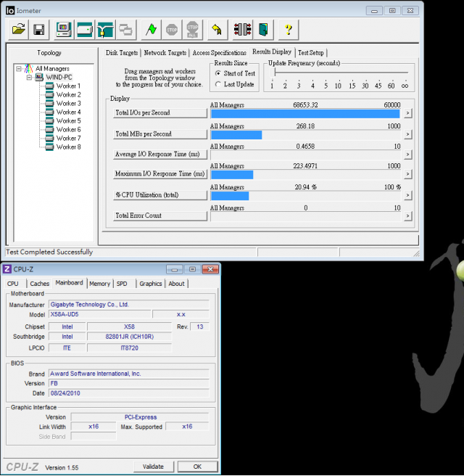Click the new disk worker icon
Screen dimensions: 464x476
[85, 30]
